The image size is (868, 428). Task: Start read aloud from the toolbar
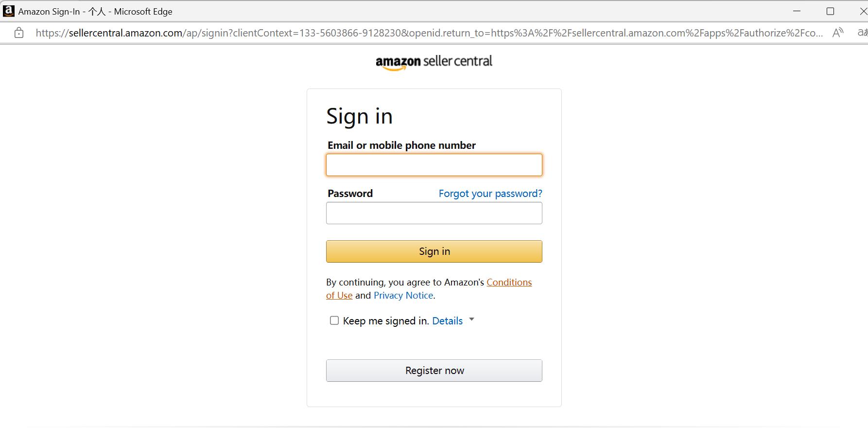tap(838, 32)
